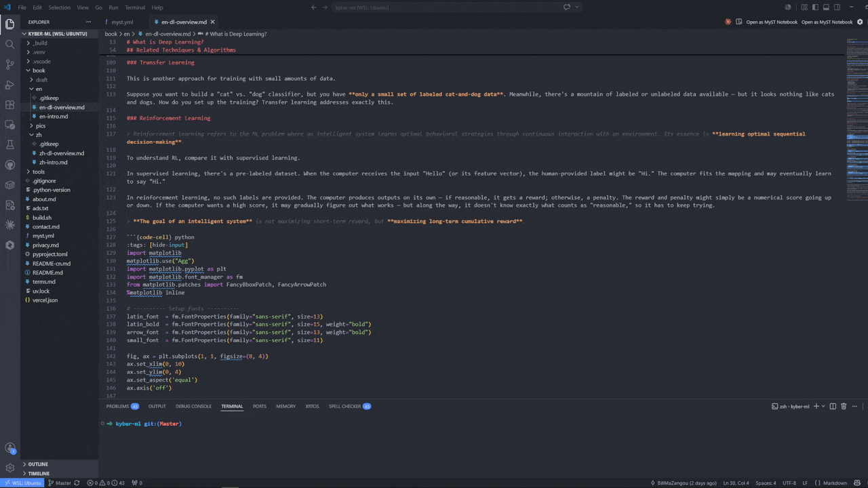The height and width of the screenshot is (488, 868).
Task: Create a new terminal with the plus icon
Action: [x=816, y=406]
